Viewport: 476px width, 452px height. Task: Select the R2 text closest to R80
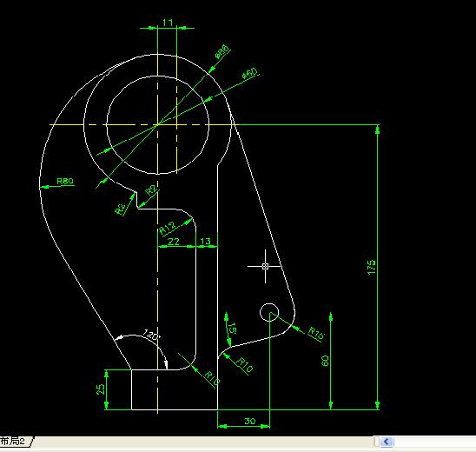point(121,209)
